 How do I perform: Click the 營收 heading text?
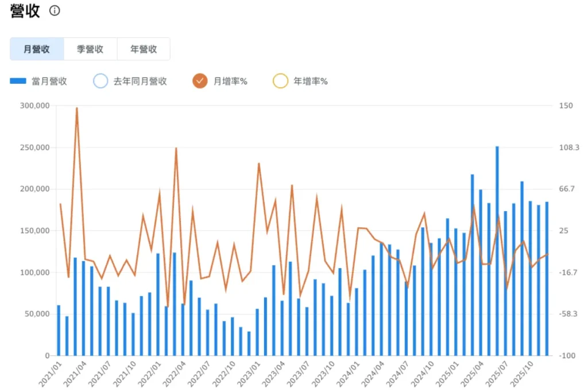click(25, 10)
